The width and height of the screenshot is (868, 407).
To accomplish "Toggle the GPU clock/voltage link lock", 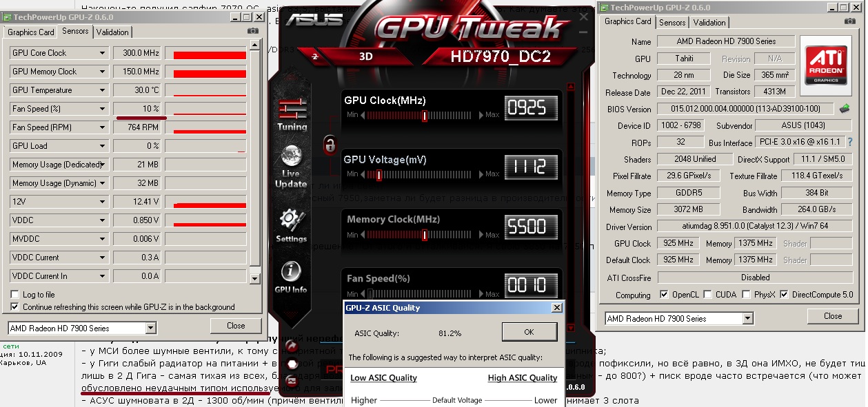I will click(x=330, y=145).
